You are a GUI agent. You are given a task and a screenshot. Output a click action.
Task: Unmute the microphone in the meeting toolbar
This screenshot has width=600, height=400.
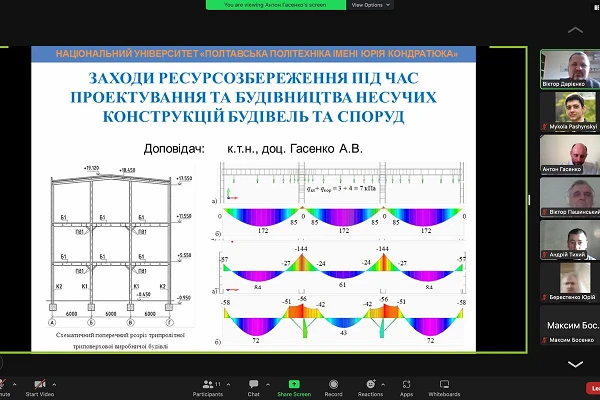pyautogui.click(x=6, y=384)
